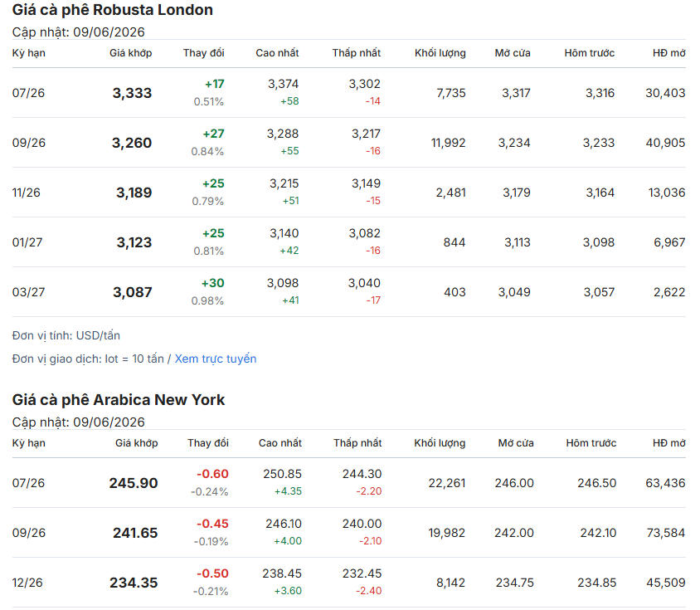Click previous-day value 3,098

599,242
